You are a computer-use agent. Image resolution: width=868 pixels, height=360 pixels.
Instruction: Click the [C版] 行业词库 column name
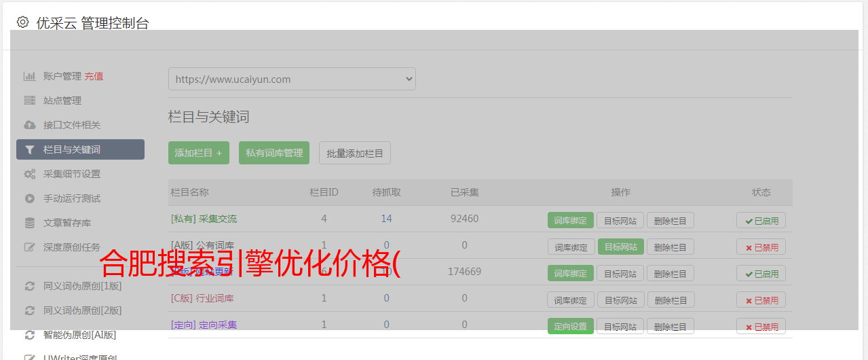202,298
